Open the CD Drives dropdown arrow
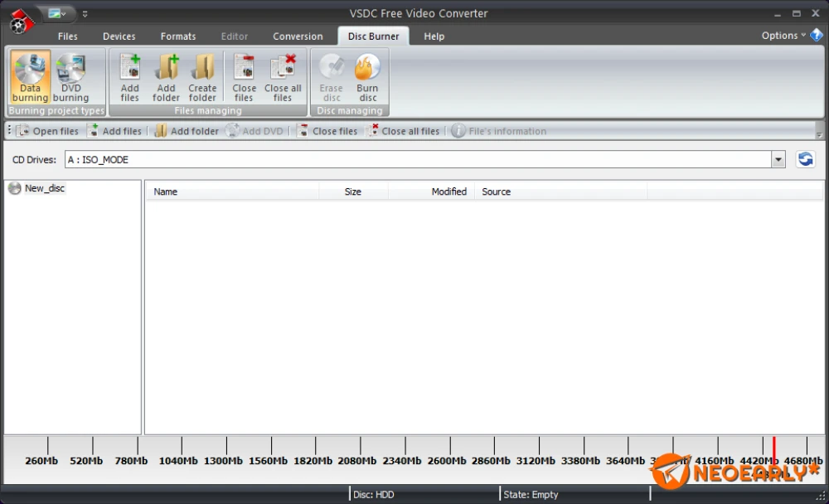 [x=778, y=160]
